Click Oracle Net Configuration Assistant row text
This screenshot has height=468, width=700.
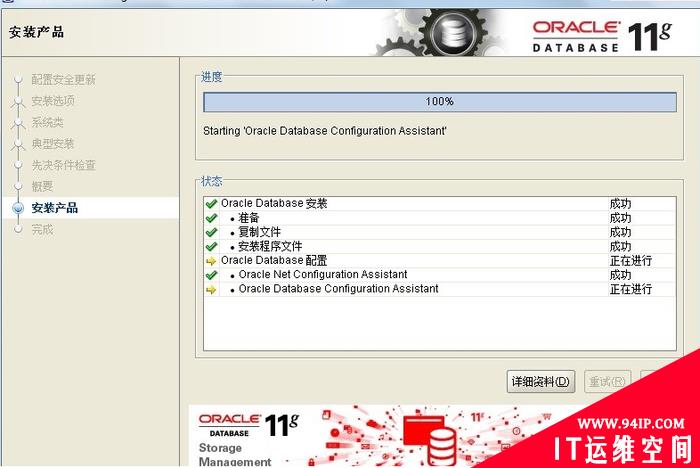(323, 274)
